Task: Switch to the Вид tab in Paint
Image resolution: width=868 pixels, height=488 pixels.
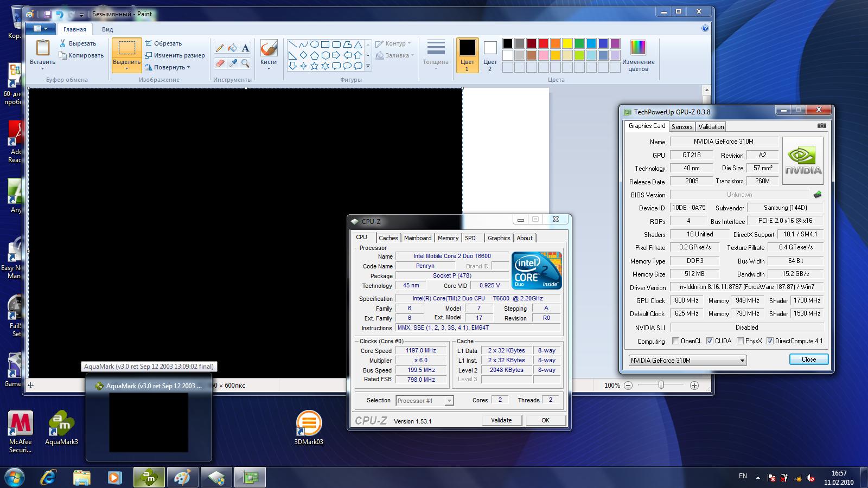Action: coord(107,29)
